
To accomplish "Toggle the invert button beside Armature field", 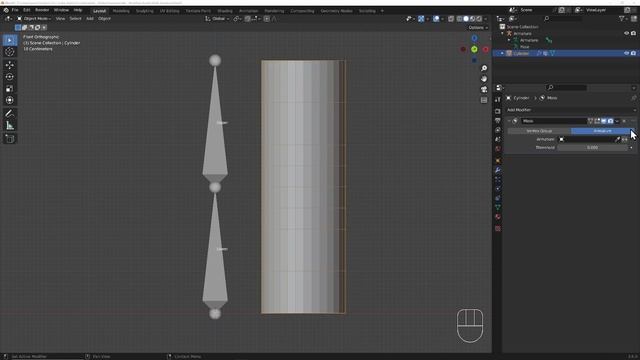I will pyautogui.click(x=624, y=139).
